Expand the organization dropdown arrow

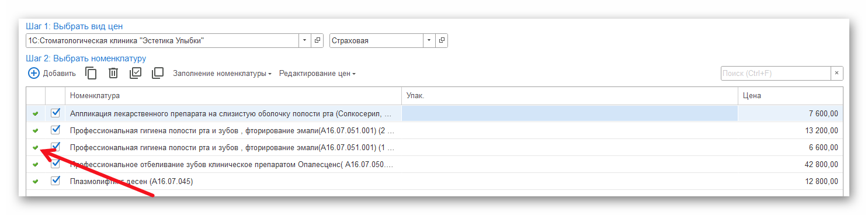point(305,40)
